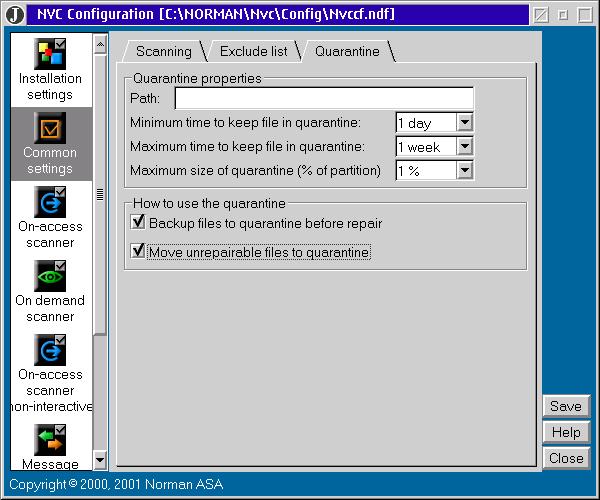The height and width of the screenshot is (500, 600).
Task: Open first On-access scanner icon
Action: 50,202
